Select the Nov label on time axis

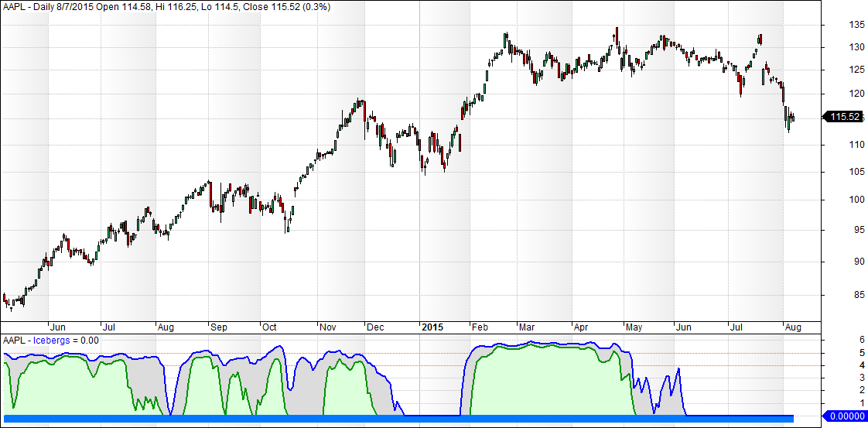coord(328,327)
